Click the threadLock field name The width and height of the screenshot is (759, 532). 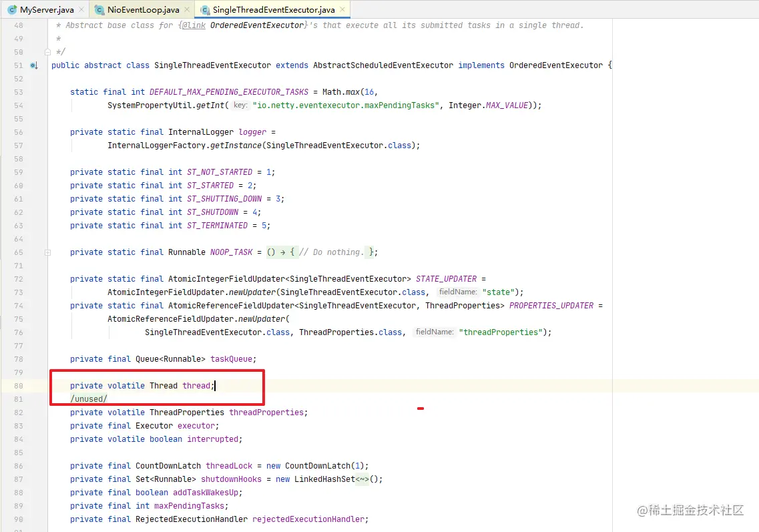[x=229, y=466]
